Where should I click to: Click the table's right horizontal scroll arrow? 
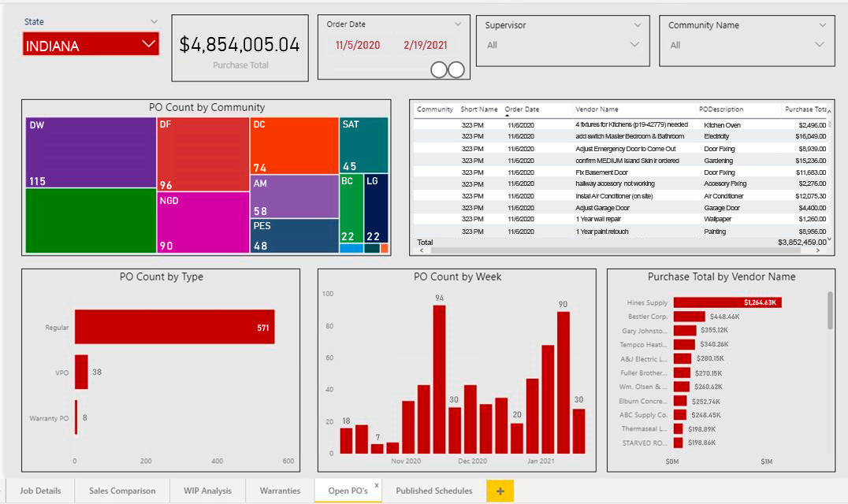pyautogui.click(x=818, y=250)
